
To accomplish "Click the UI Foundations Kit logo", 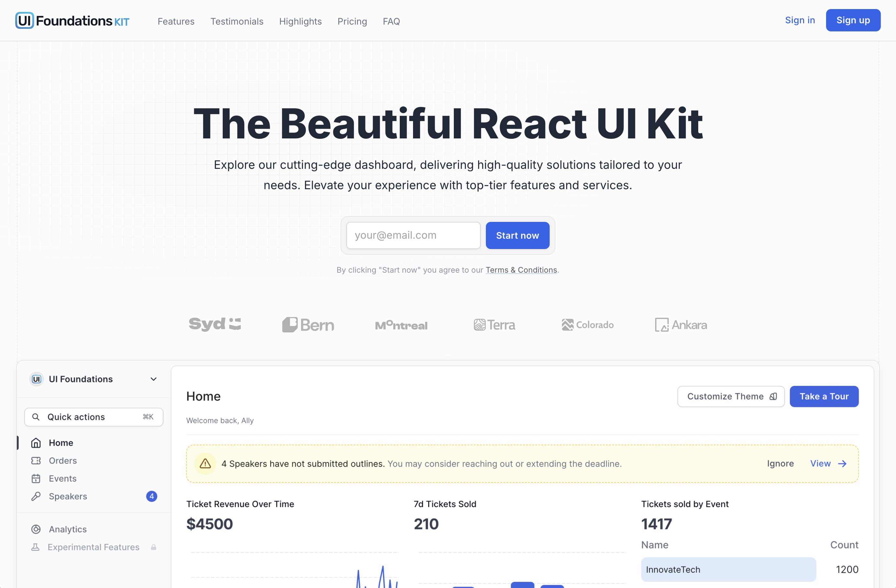I will click(72, 21).
